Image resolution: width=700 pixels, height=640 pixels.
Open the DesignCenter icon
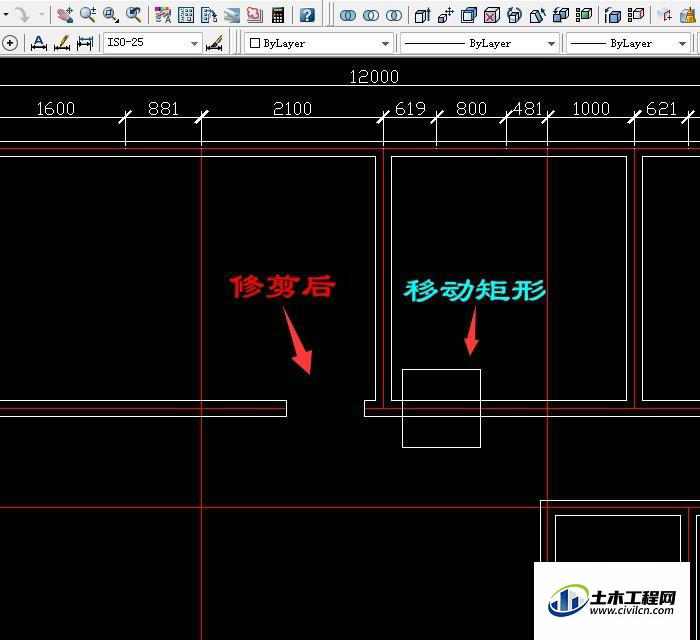click(186, 15)
